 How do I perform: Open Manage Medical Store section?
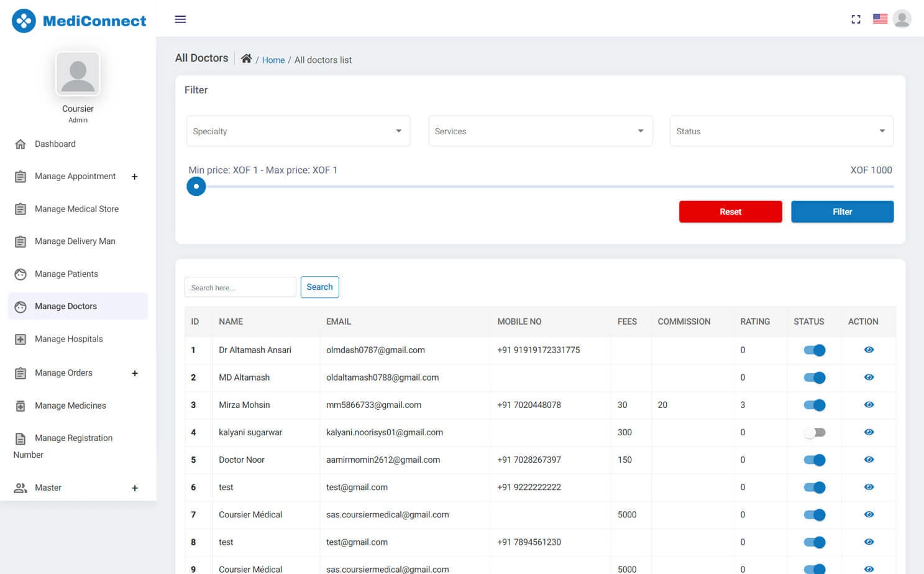click(x=76, y=209)
